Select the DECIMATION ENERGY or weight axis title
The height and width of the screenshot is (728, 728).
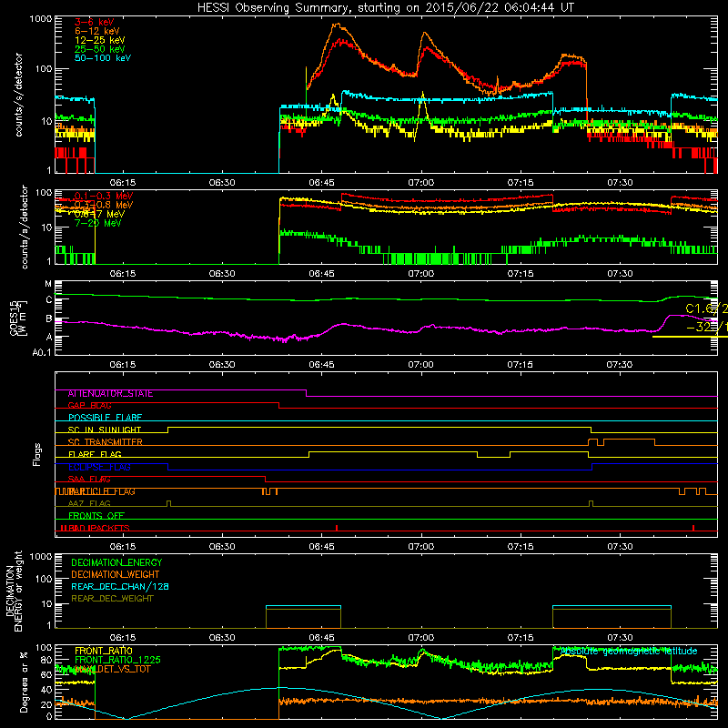(x=14, y=591)
